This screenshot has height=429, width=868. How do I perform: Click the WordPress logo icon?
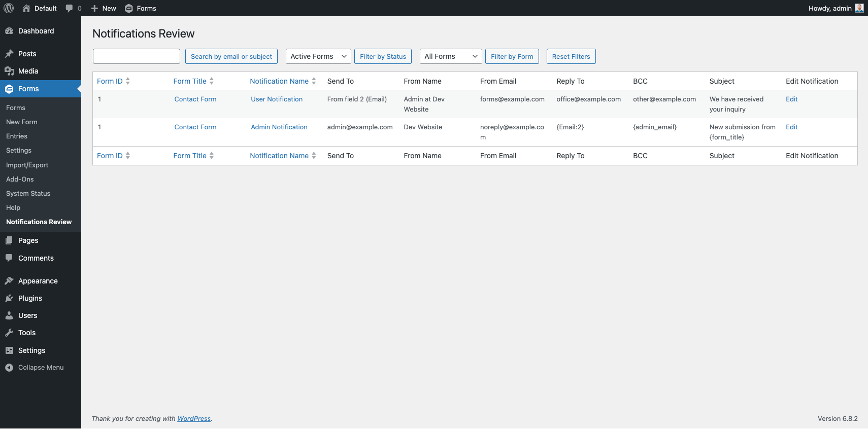coord(9,8)
